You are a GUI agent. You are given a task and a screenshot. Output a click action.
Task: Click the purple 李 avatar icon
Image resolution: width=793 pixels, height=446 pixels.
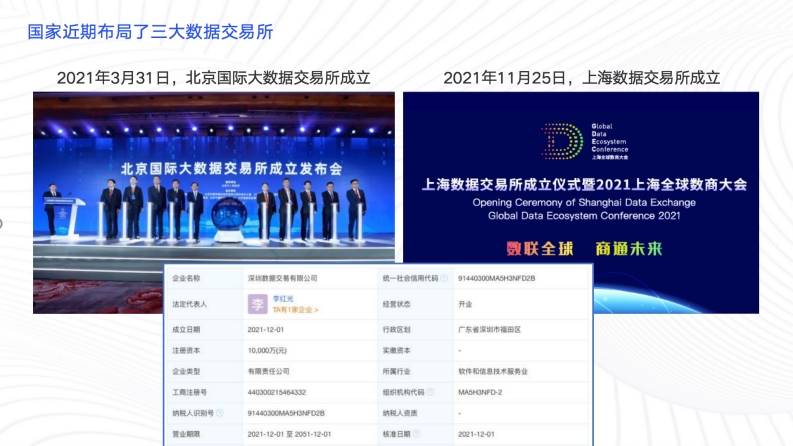pos(257,304)
